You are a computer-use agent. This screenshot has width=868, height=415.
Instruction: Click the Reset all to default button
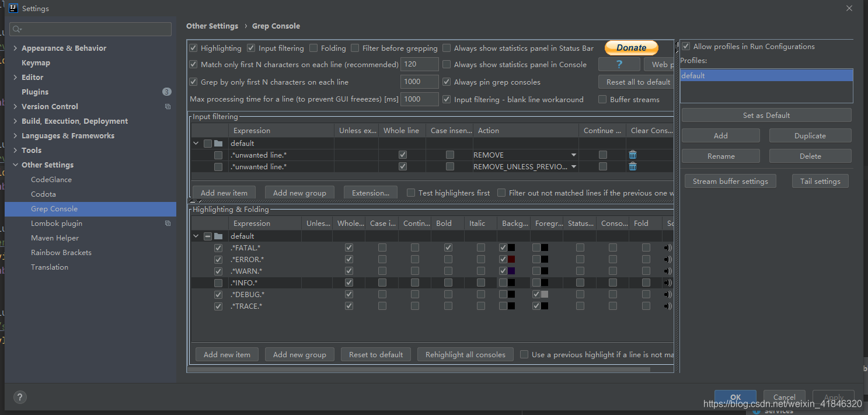pos(638,82)
